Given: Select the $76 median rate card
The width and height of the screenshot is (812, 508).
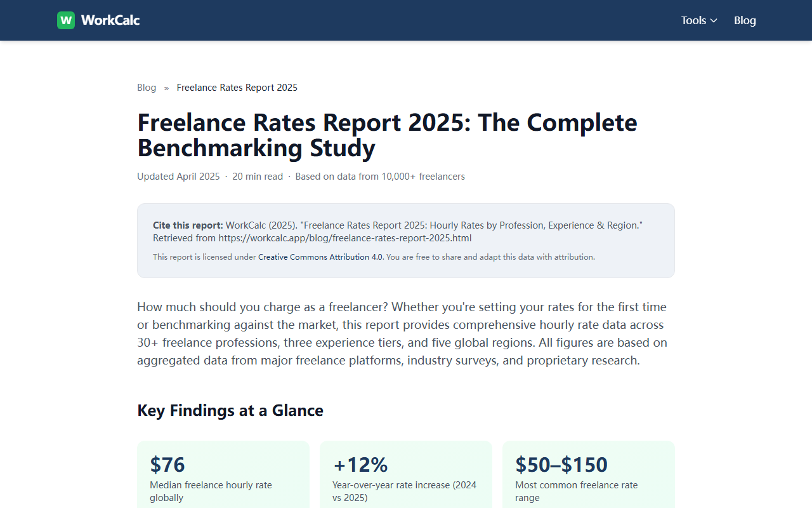Looking at the screenshot, I should tap(223, 474).
